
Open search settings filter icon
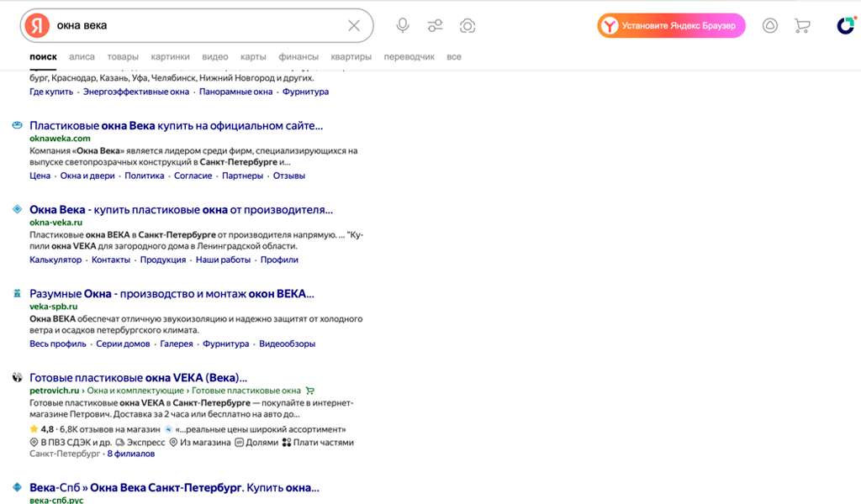pos(435,26)
